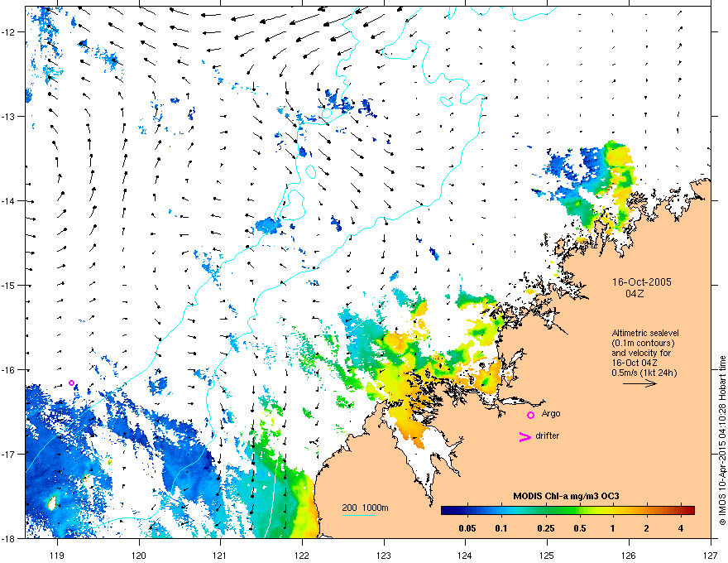728x563 pixels.
Task: Click the longitude axis label 122
Action: [302, 555]
